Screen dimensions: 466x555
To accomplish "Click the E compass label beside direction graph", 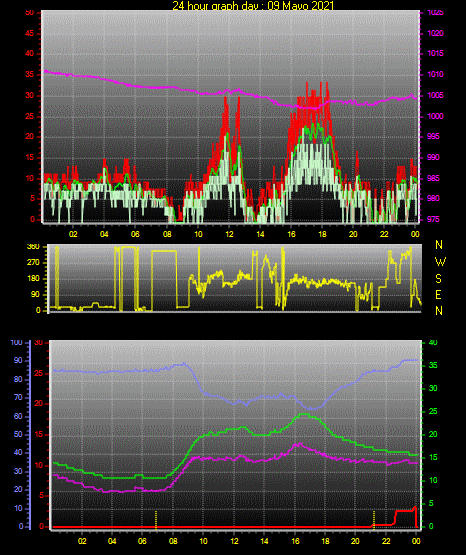I will pos(438,295).
